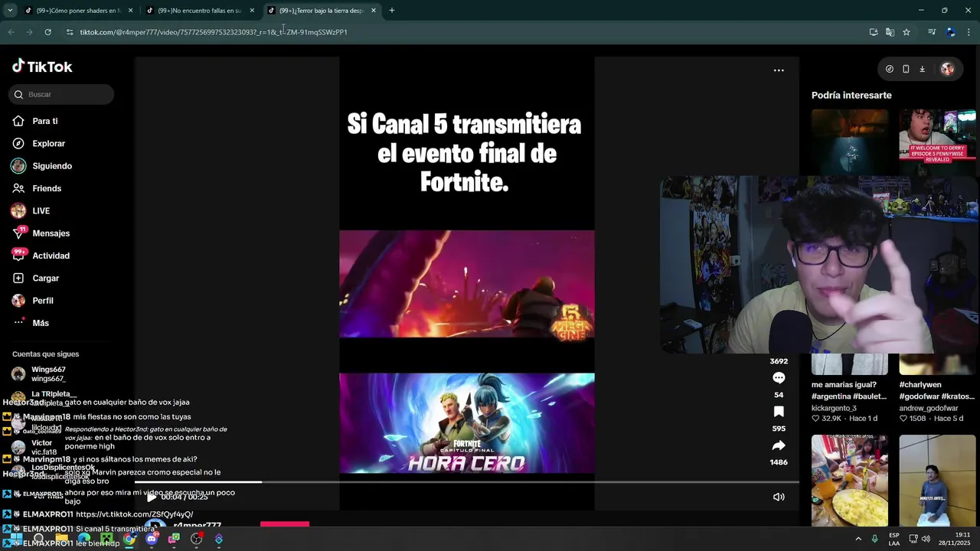
Task: Open the media controls icon
Action: click(932, 32)
